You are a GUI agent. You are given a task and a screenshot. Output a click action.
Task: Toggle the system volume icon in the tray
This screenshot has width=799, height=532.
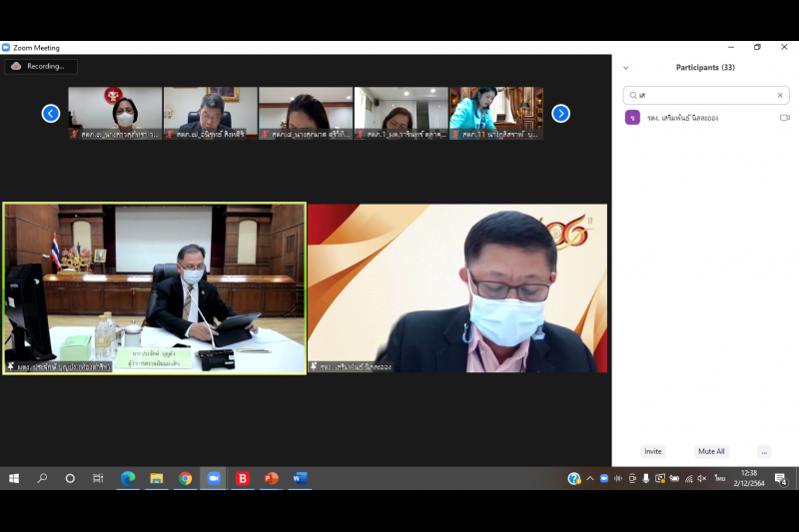point(702,478)
